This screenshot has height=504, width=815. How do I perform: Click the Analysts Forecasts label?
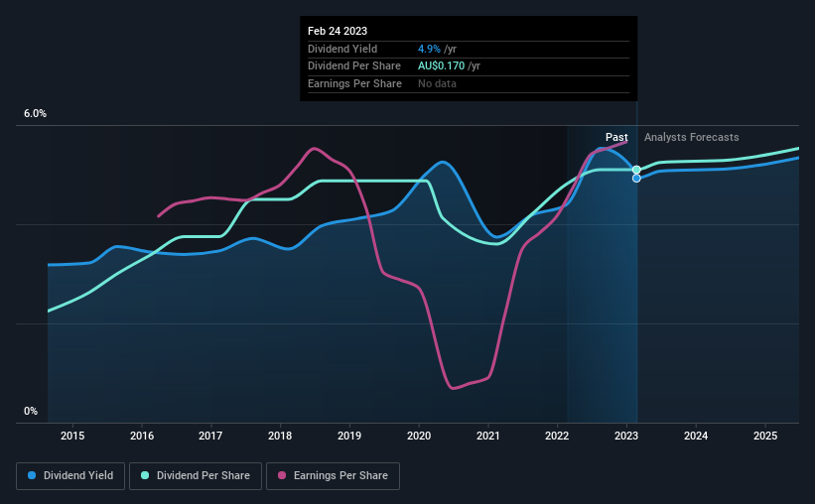[691, 137]
